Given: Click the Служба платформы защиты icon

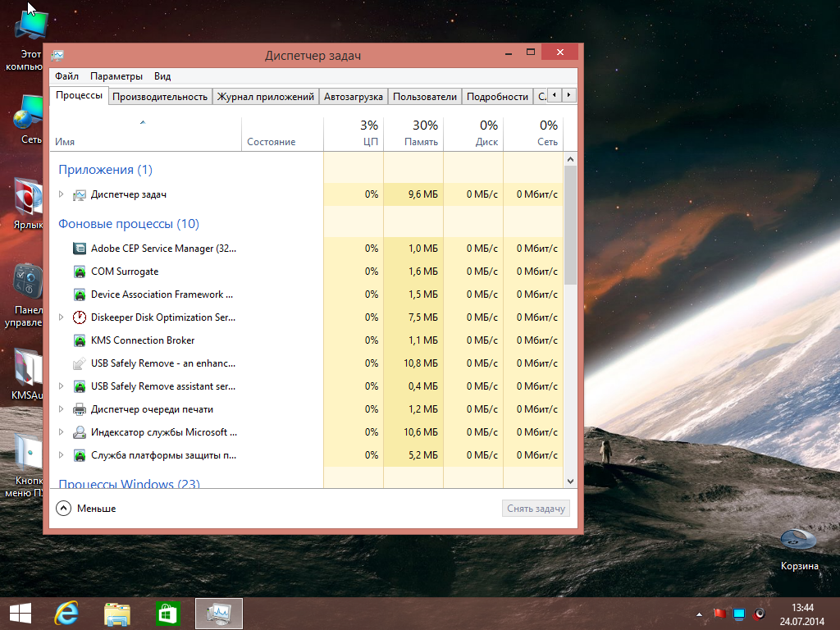Looking at the screenshot, I should (80, 455).
